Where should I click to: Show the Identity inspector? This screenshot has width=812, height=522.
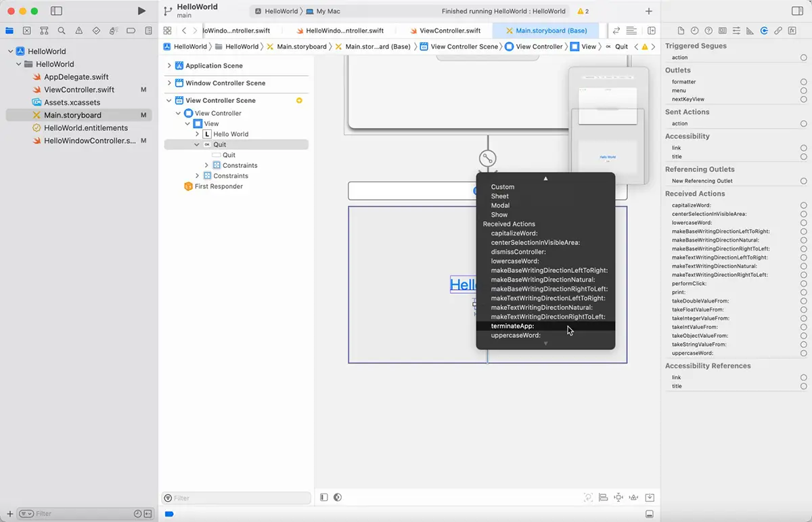point(723,30)
